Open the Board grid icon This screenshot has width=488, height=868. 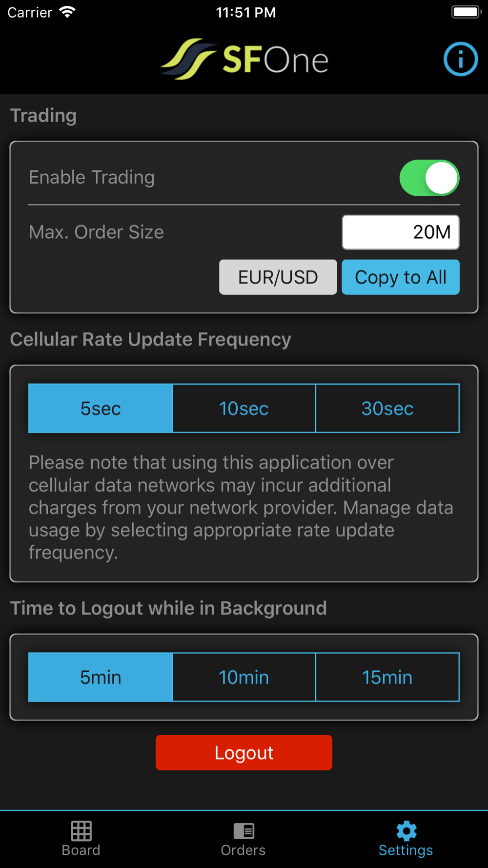click(x=81, y=830)
